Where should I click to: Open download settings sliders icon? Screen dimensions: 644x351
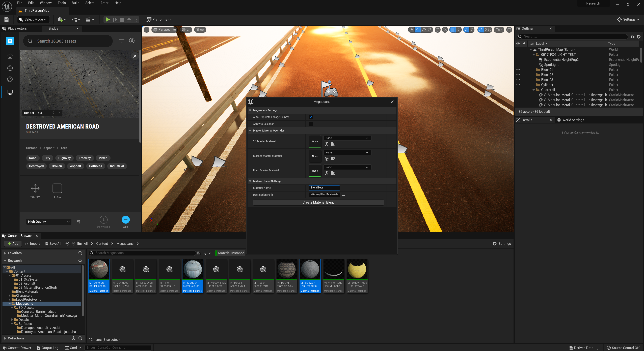pos(78,222)
